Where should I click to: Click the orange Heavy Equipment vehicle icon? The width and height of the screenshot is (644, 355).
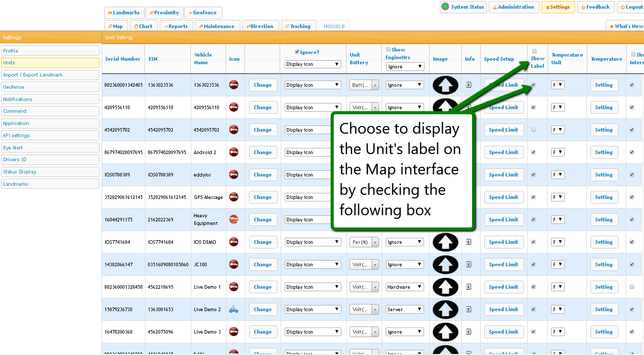pos(234,219)
